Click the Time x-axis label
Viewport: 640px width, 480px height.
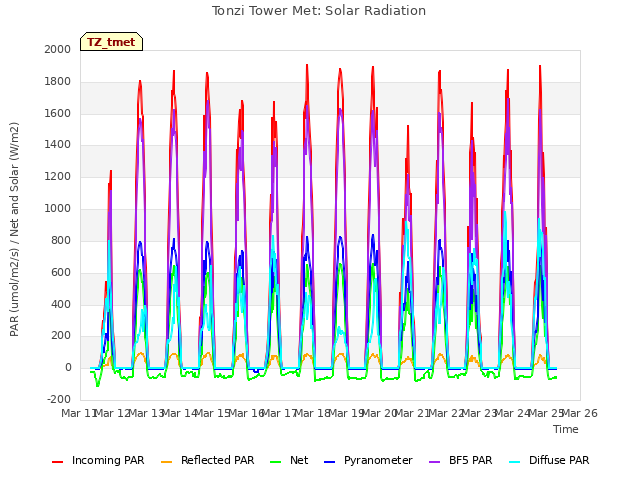click(566, 429)
